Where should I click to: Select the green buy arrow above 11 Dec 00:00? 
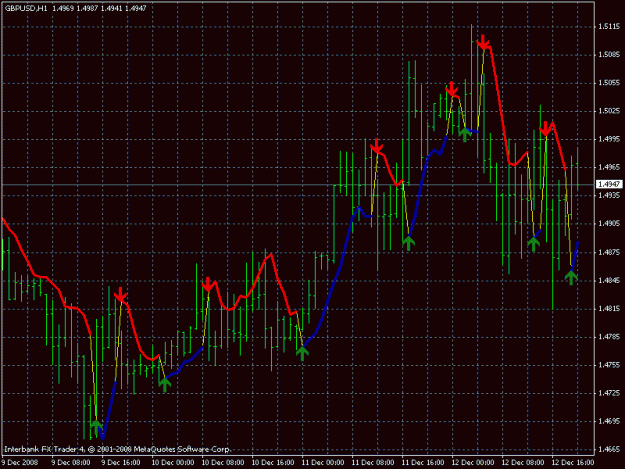pyautogui.click(x=302, y=353)
